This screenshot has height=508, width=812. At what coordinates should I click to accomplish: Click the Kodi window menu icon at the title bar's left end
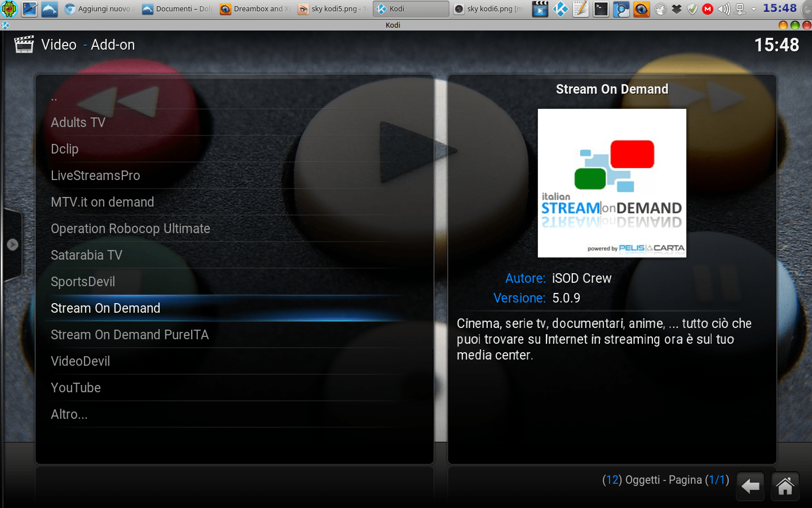pyautogui.click(x=5, y=25)
